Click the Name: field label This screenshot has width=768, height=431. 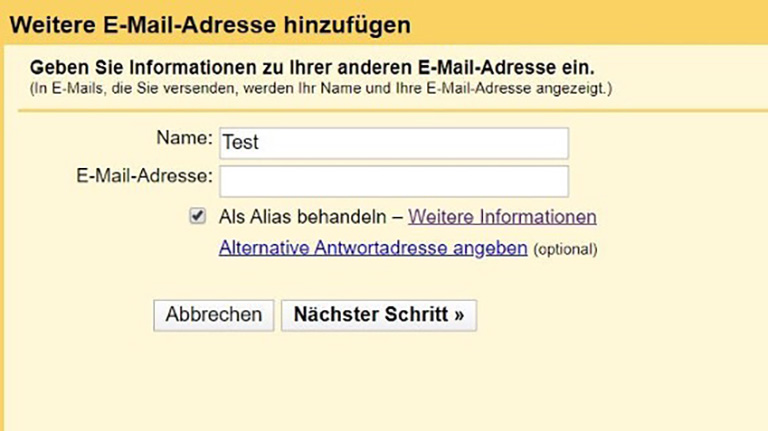[x=185, y=138]
